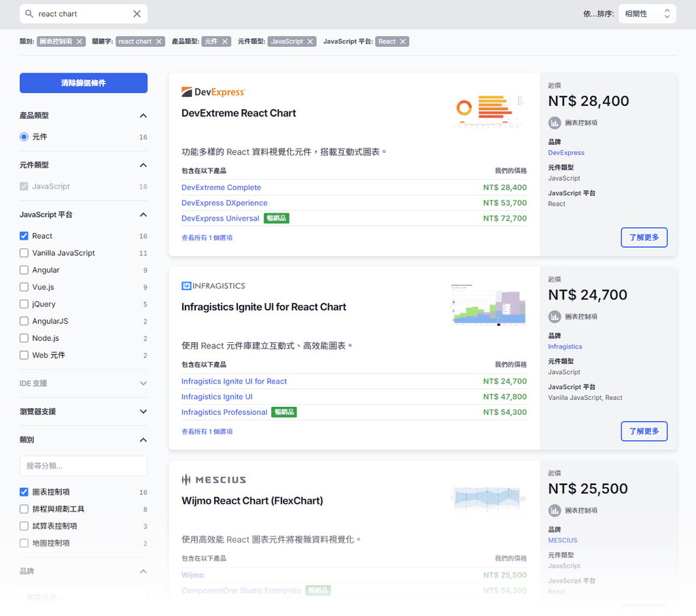Screen dimensions: 696x616
Task: Open the Infragistics brand link
Action: click(565, 346)
